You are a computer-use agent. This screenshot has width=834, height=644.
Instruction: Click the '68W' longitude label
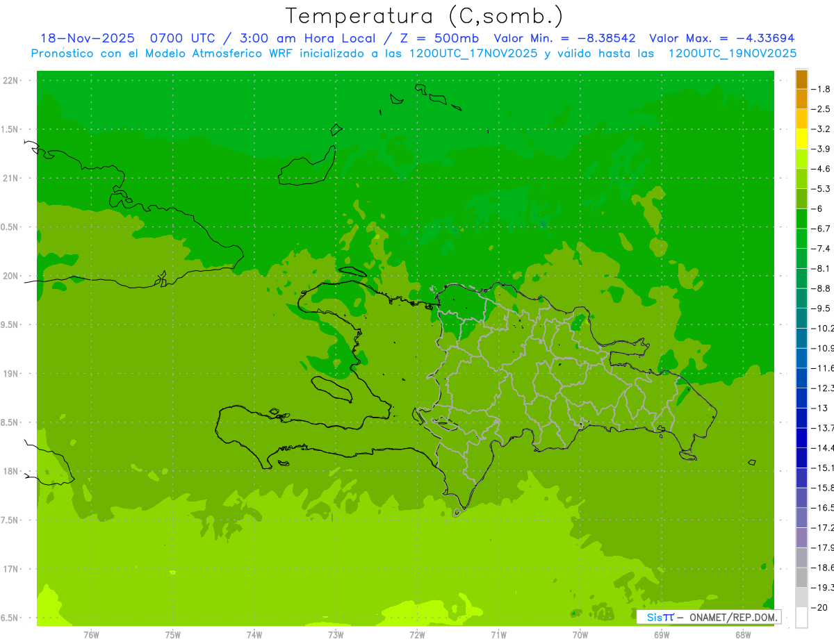click(743, 634)
